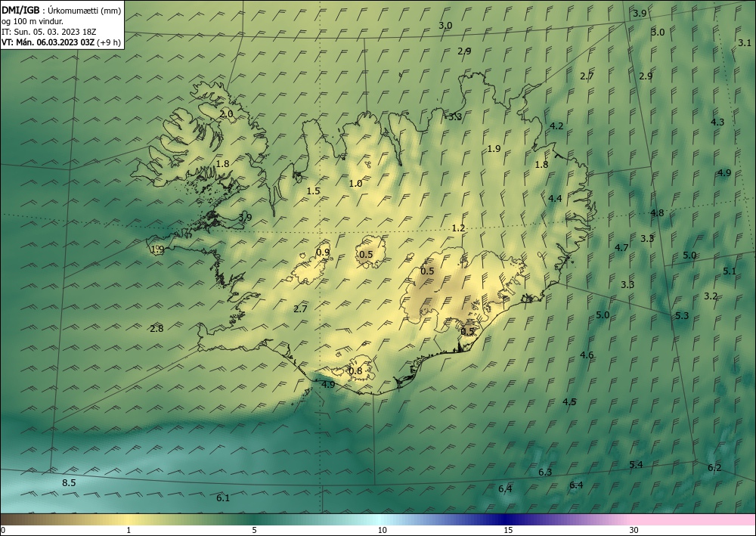This screenshot has height=536, width=756.
Task: Click the 6.3 value on the map
Action: coord(545,472)
